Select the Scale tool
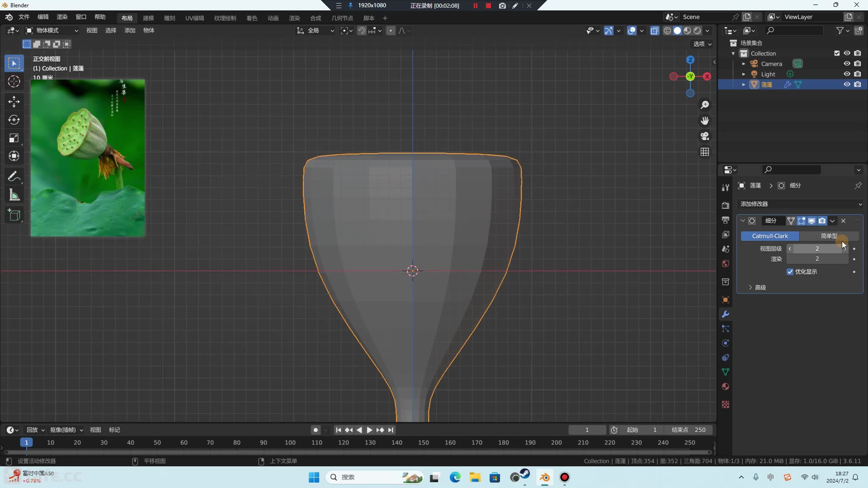This screenshot has height=488, width=868. 14,138
